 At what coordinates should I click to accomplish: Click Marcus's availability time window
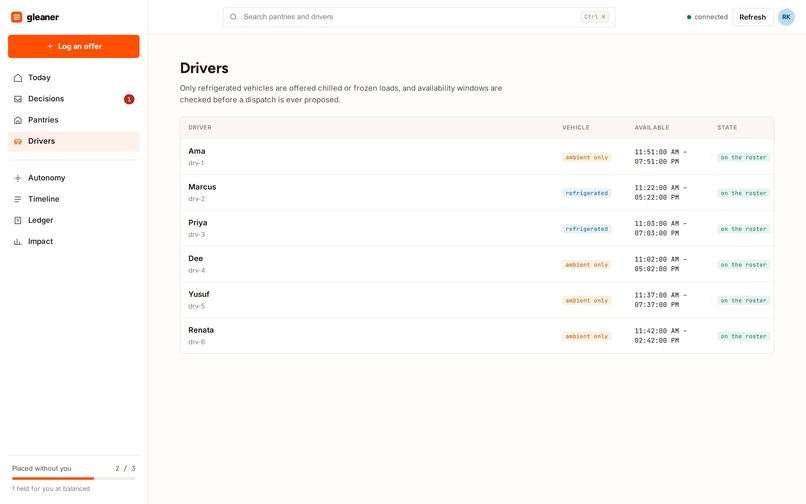coord(661,193)
